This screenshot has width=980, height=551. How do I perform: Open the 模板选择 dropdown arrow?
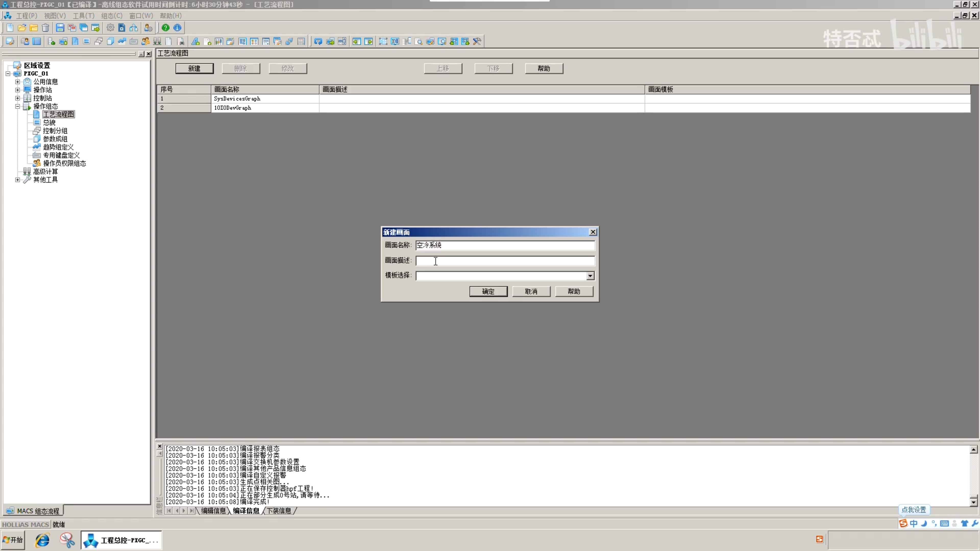click(590, 276)
